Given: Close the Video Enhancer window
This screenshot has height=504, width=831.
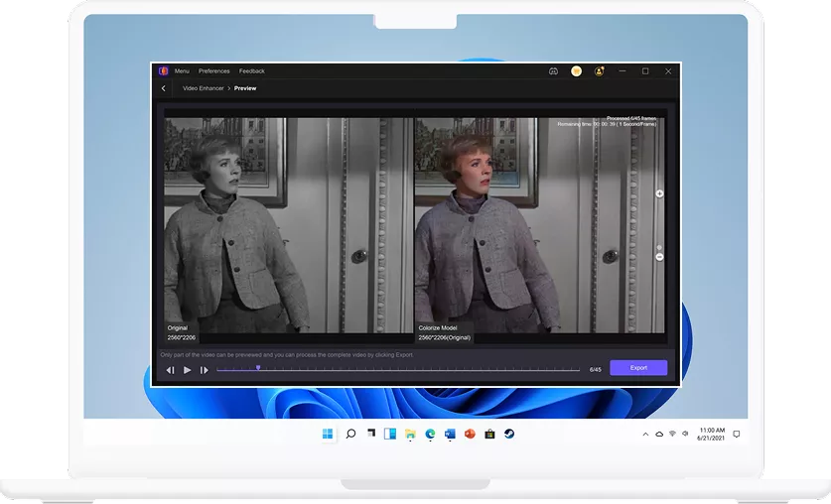Looking at the screenshot, I should point(668,71).
